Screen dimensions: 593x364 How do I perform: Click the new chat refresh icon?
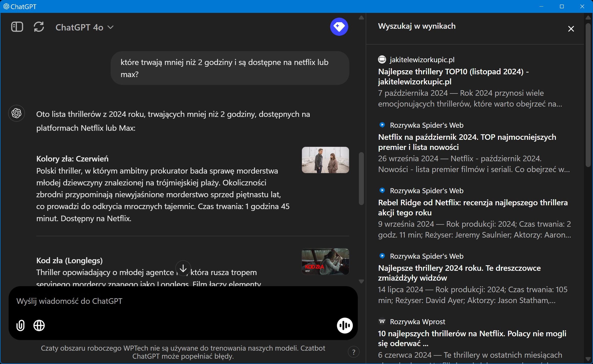point(39,27)
